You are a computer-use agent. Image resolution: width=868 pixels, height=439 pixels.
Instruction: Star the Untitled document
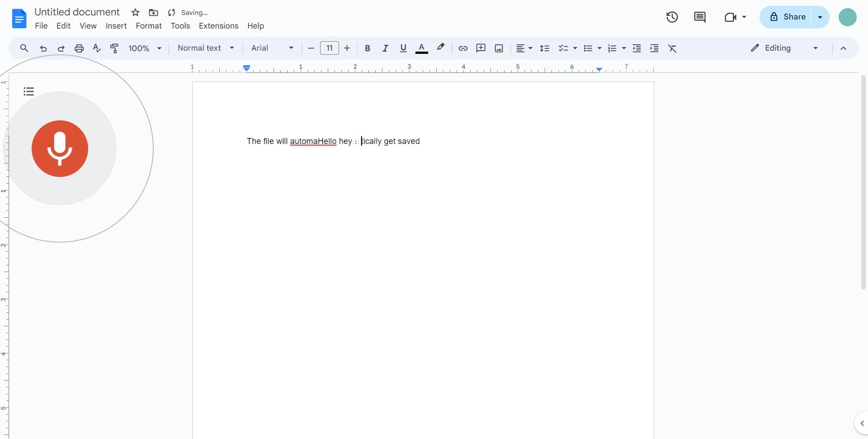coord(135,12)
